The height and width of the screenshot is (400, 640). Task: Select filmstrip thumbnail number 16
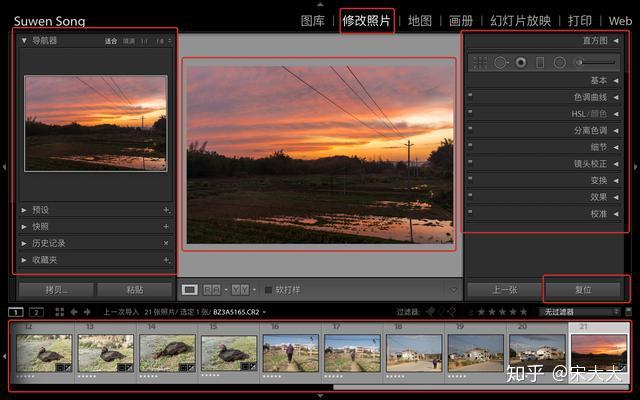(290, 353)
